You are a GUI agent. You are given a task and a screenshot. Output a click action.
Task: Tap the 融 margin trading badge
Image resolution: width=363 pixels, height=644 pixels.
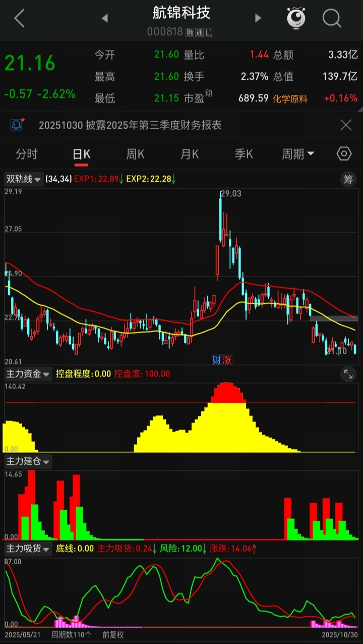pos(190,32)
